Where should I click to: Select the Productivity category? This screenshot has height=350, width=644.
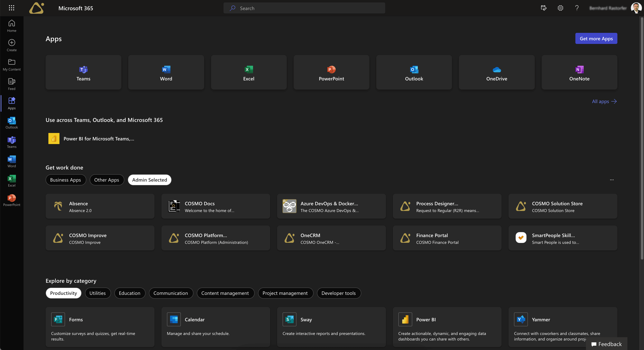point(63,293)
